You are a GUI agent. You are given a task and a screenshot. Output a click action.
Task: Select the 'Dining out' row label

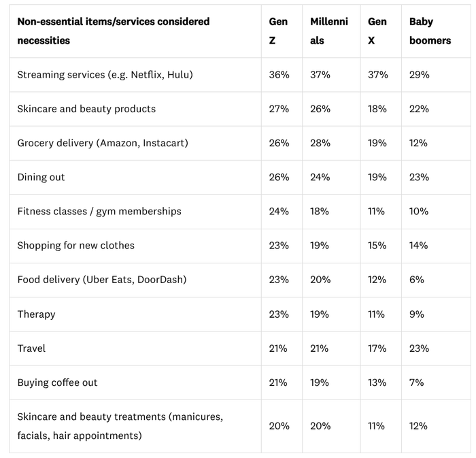coord(41,177)
